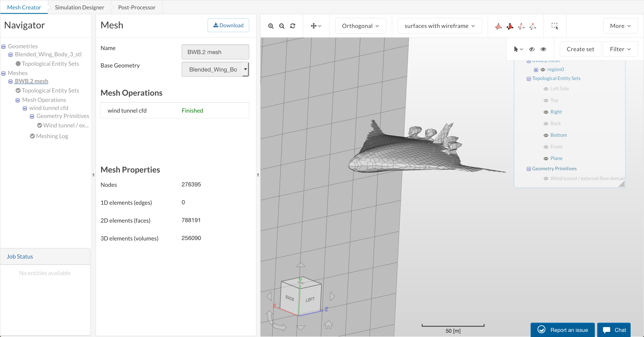The height and width of the screenshot is (337, 644).
Task: Expand the region0 tree node
Action: click(536, 70)
